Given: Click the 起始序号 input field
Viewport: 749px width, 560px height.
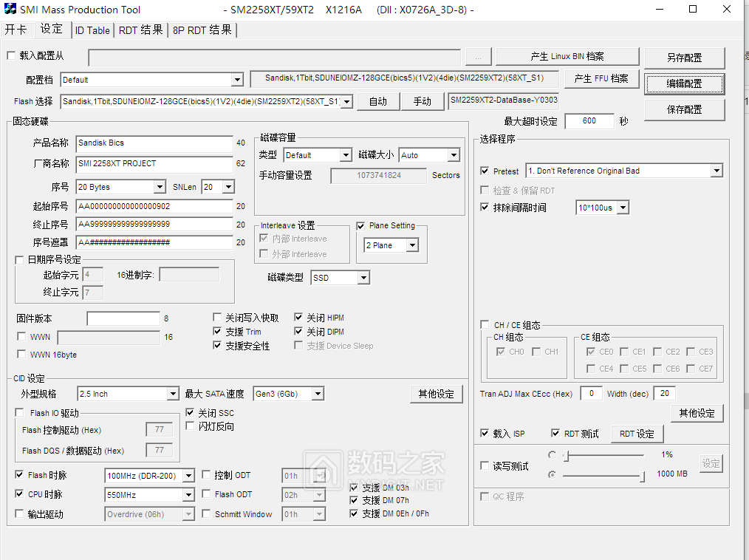Looking at the screenshot, I should click(x=154, y=206).
